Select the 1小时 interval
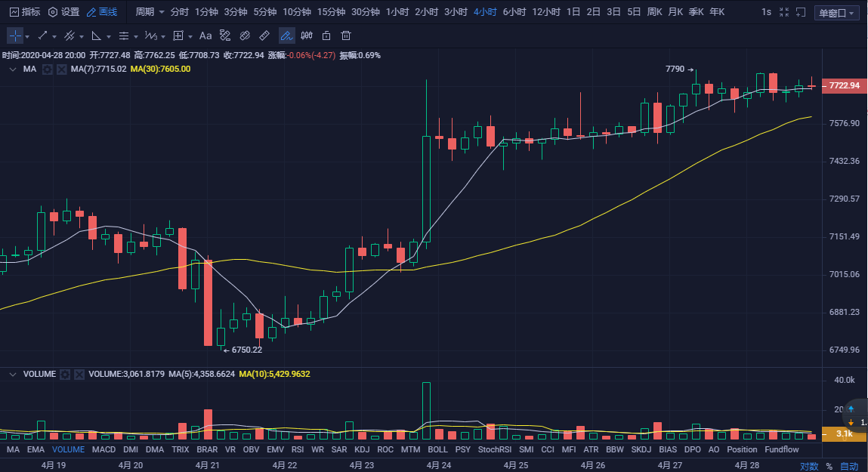The height and width of the screenshot is (472, 868). coord(397,11)
